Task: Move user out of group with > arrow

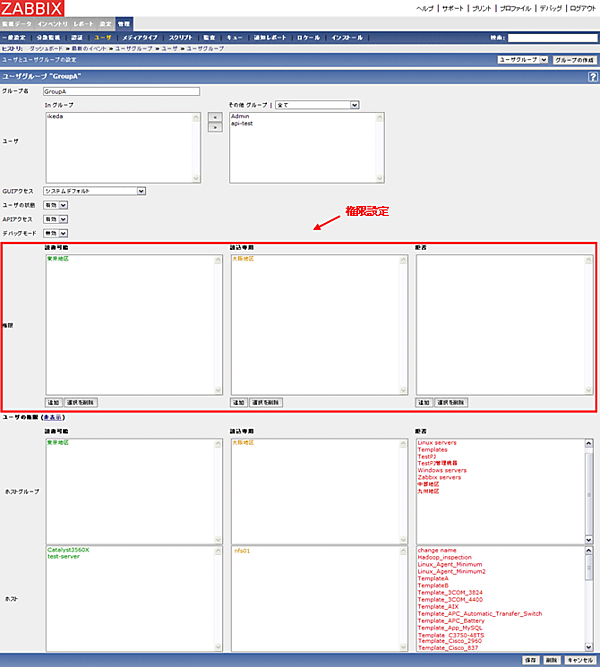Action: [x=215, y=127]
